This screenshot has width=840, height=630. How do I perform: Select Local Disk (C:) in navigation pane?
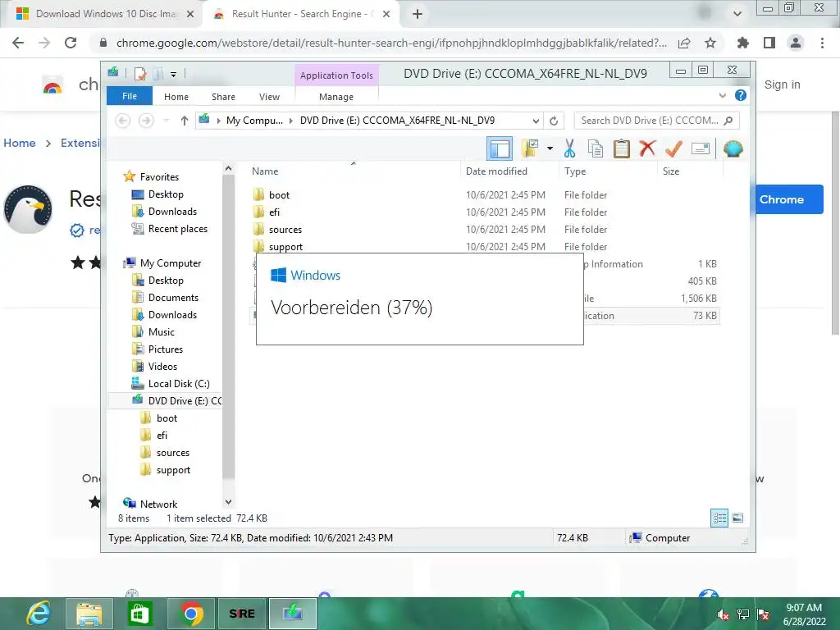point(178,384)
